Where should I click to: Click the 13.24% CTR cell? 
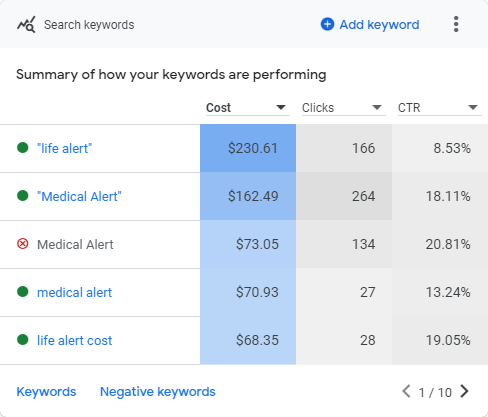[440, 292]
